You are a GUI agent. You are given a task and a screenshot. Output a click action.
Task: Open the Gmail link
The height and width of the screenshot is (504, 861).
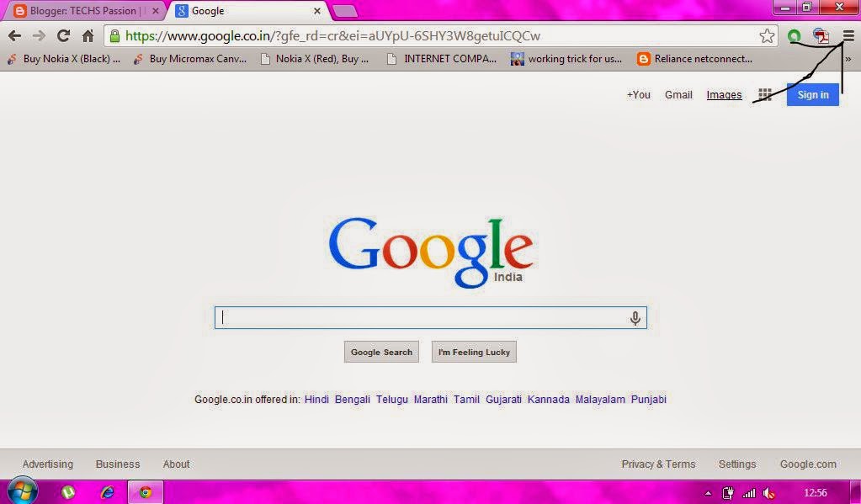678,95
